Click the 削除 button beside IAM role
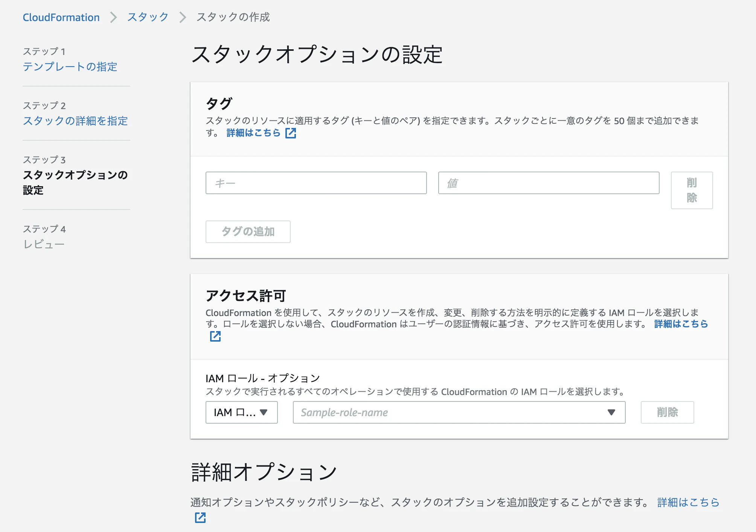The image size is (756, 532). (x=667, y=412)
